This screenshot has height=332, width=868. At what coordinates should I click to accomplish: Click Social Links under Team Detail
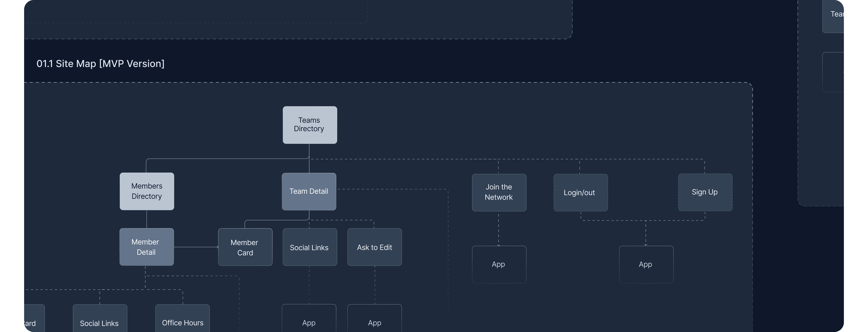[x=309, y=247]
